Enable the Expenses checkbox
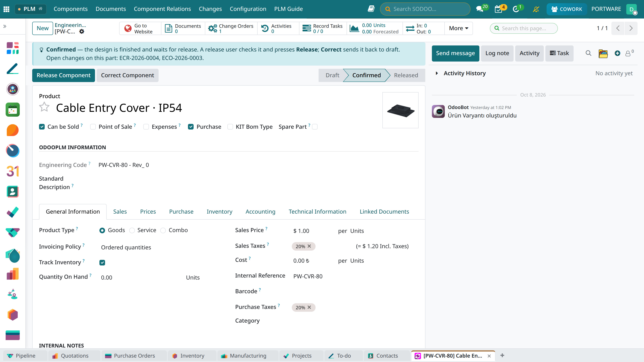644x362 pixels. click(x=146, y=127)
